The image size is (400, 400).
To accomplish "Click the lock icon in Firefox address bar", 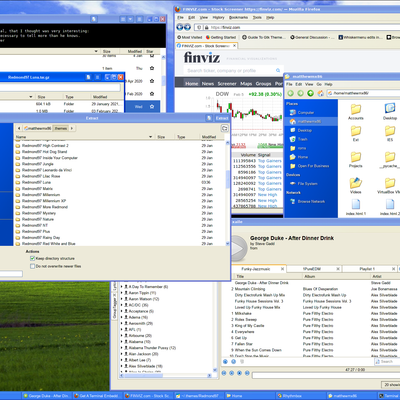I will 206,27.
